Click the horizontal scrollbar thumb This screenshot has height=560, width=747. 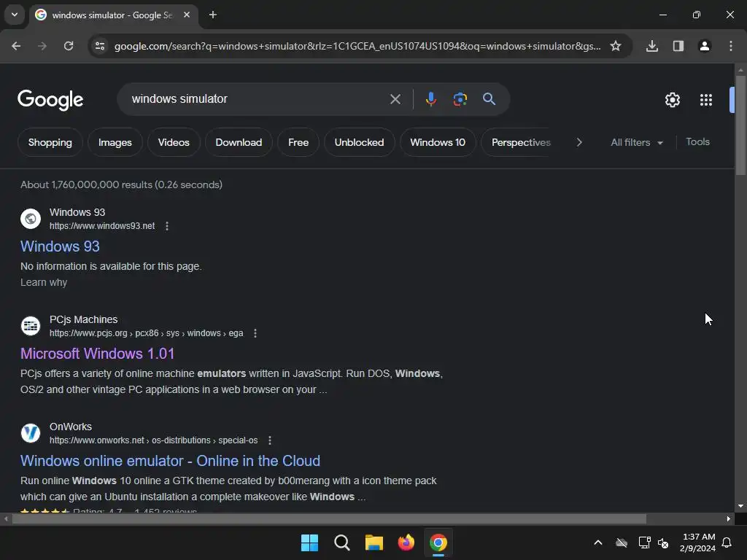pos(329,518)
